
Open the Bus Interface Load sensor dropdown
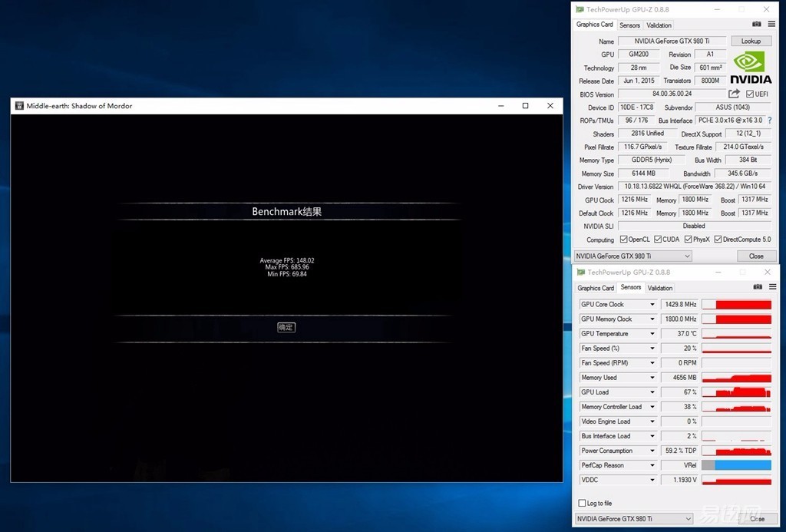click(x=652, y=436)
